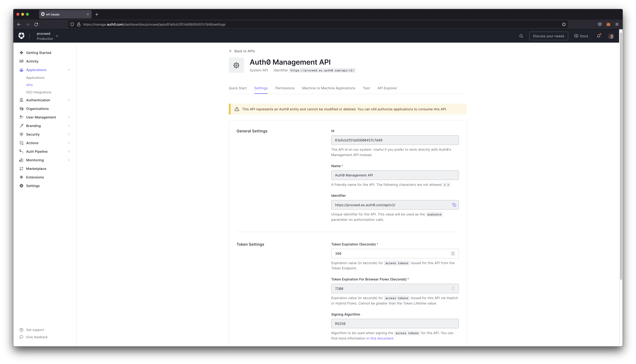This screenshot has width=636, height=364.
Task: Open Applications sub-item in sidebar
Action: coord(35,78)
